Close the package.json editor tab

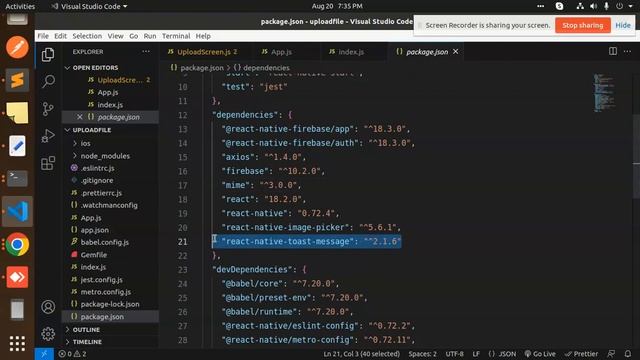click(456, 52)
